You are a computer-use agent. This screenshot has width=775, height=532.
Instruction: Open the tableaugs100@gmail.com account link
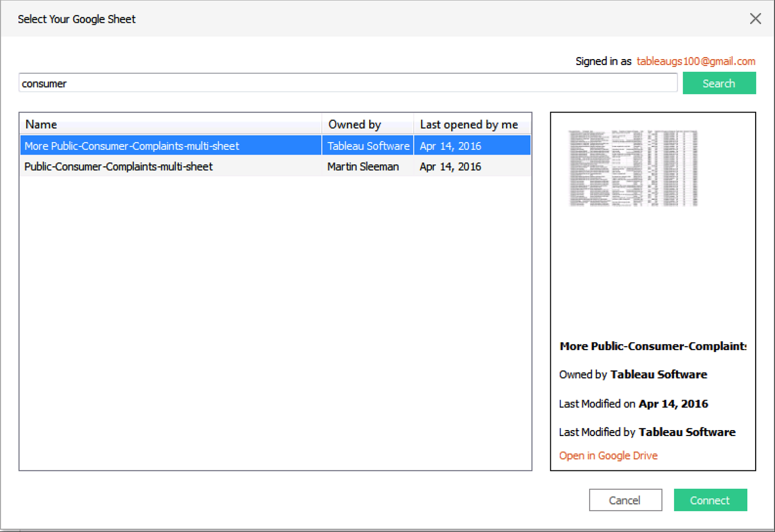[x=696, y=61]
